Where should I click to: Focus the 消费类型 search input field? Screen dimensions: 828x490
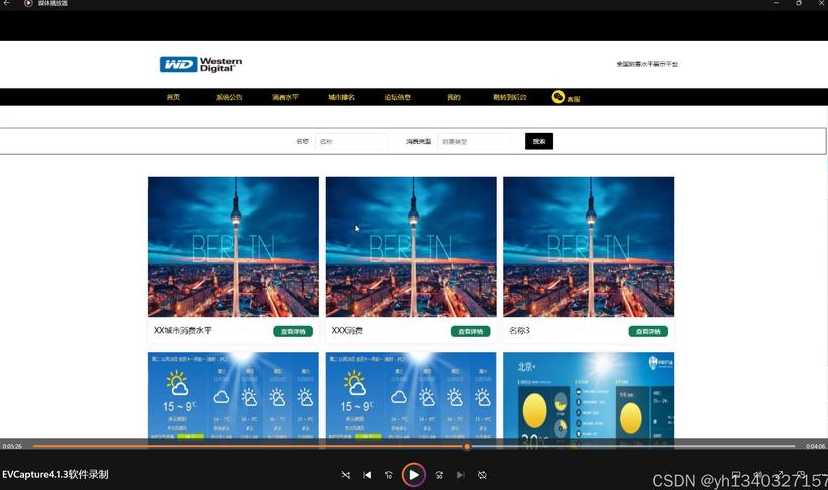click(474, 142)
